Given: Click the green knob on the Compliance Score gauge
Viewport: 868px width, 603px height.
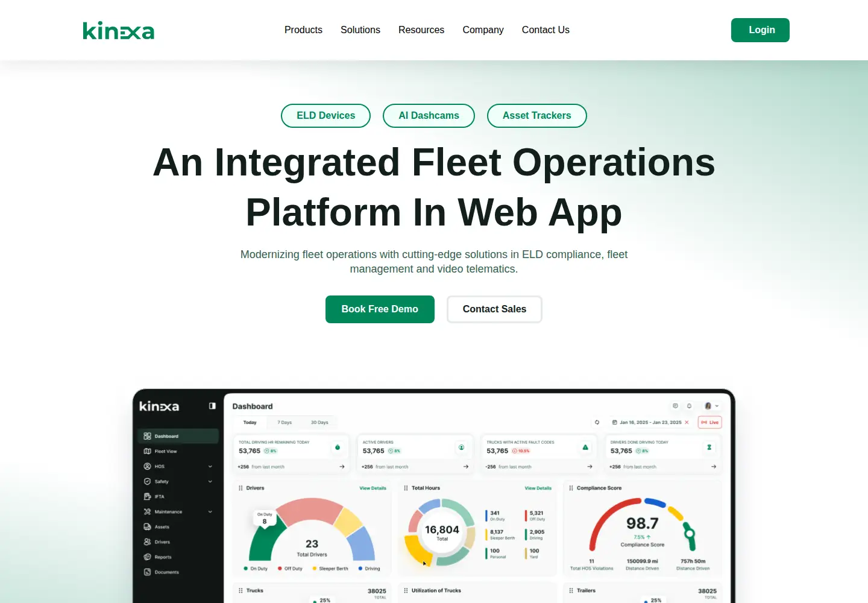Looking at the screenshot, I should point(689,532).
